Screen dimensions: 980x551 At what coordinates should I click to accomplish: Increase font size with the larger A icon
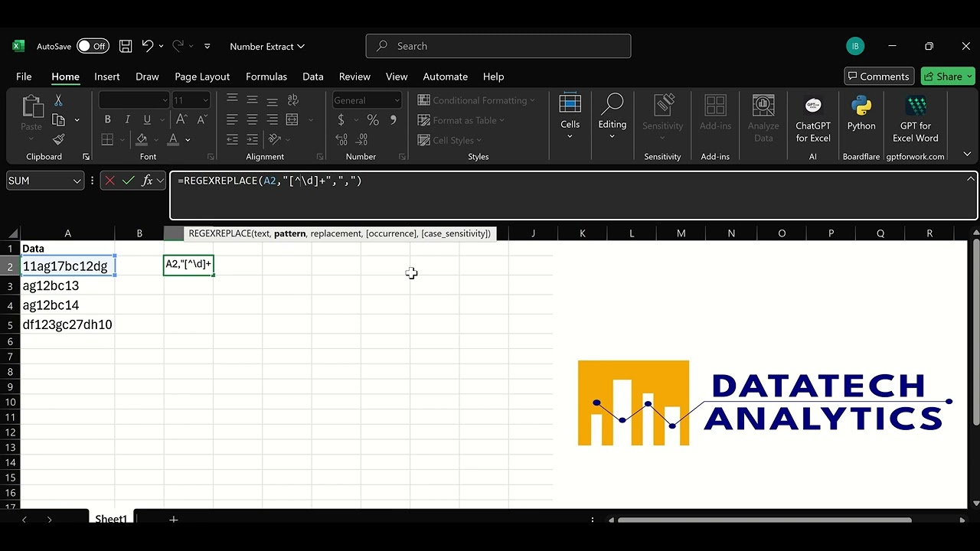(181, 120)
